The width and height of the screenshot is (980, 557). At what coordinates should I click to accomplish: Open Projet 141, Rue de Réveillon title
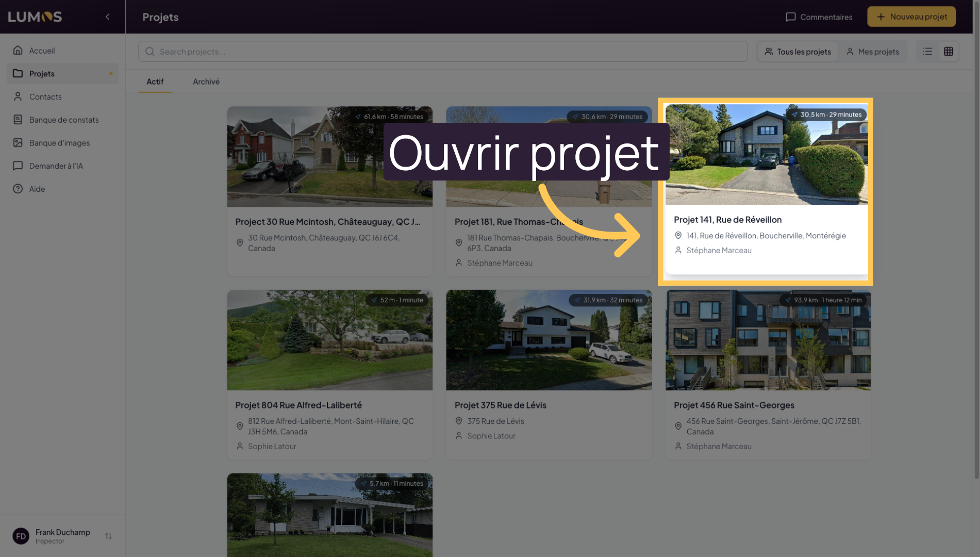[x=727, y=220]
